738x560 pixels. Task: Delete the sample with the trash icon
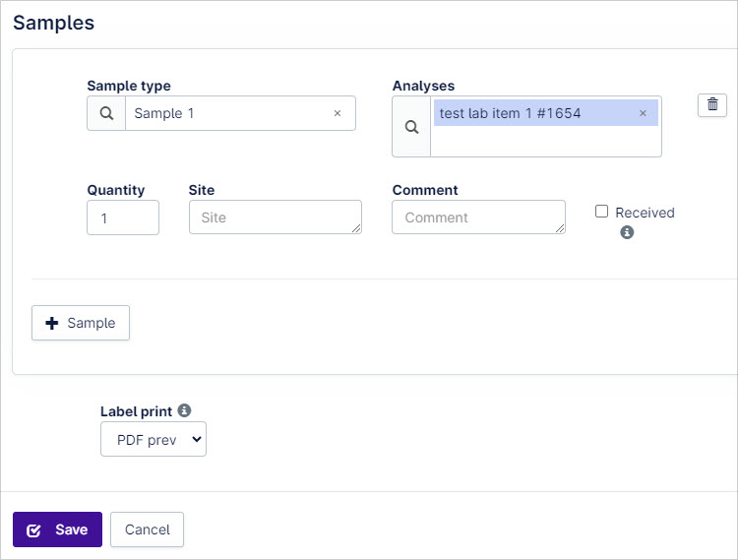point(712,104)
